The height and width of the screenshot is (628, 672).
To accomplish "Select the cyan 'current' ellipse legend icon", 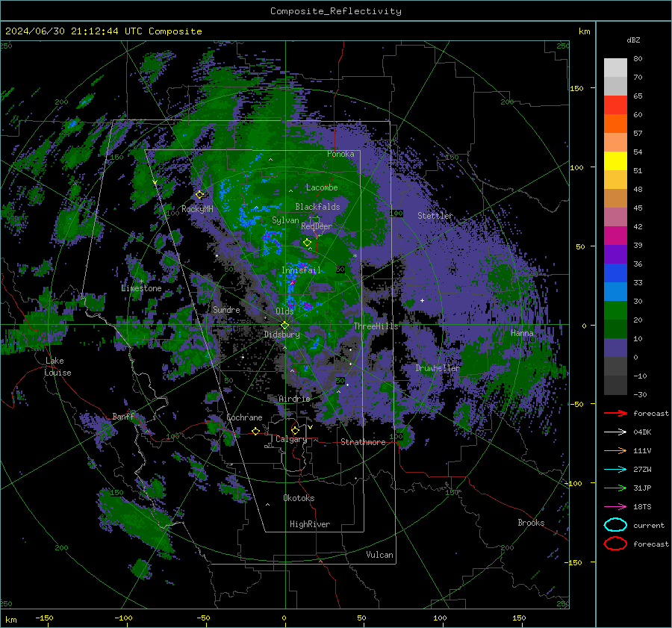I will 615,525.
